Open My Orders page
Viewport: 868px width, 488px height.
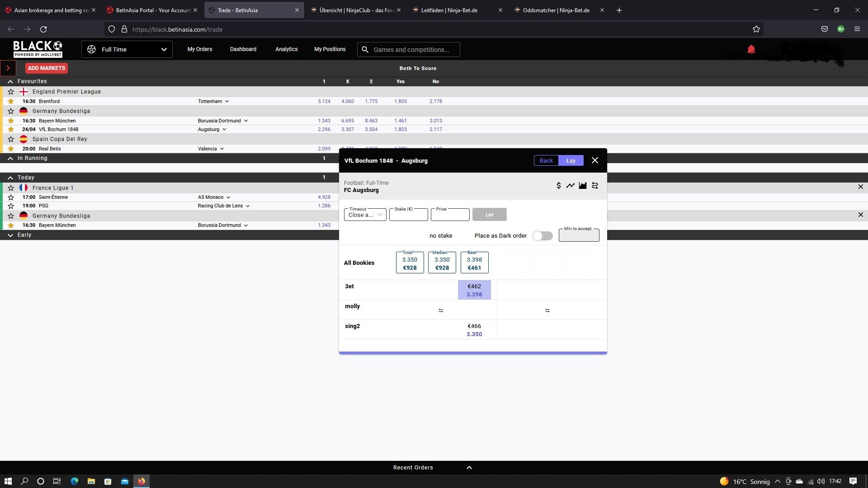[200, 49]
